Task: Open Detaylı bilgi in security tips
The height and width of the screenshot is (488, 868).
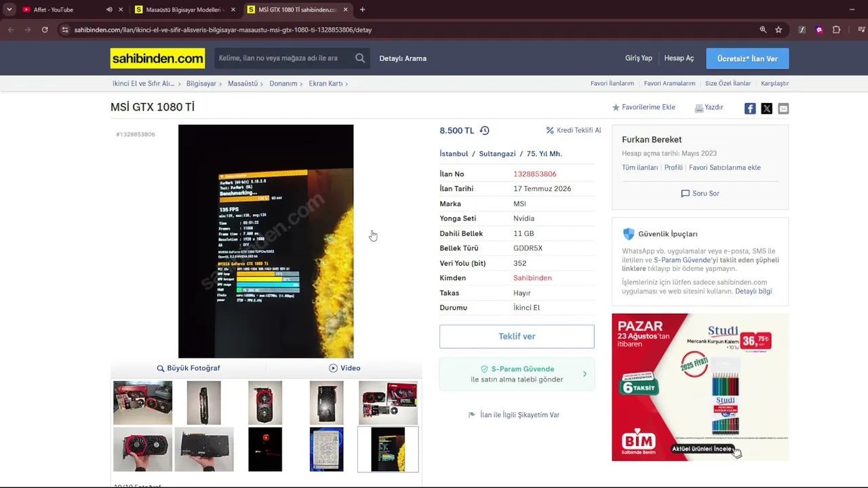Action: [x=753, y=291]
